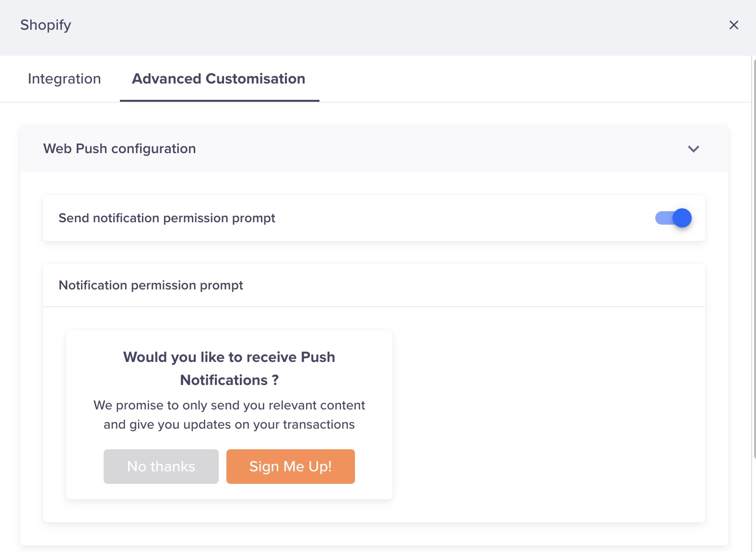
Task: Close the Shopify dialog with the X icon
Action: [x=733, y=25]
